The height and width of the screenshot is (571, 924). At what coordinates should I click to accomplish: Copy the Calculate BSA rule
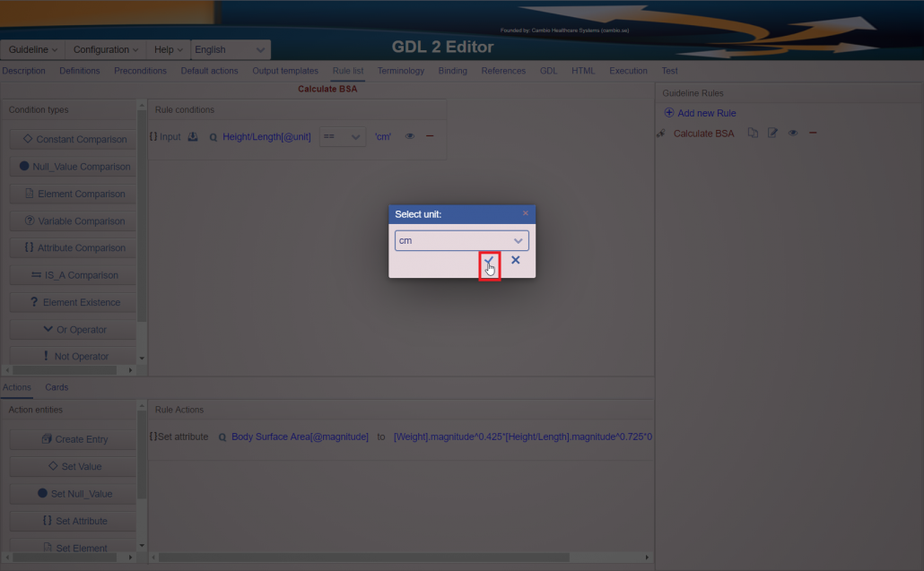753,134
